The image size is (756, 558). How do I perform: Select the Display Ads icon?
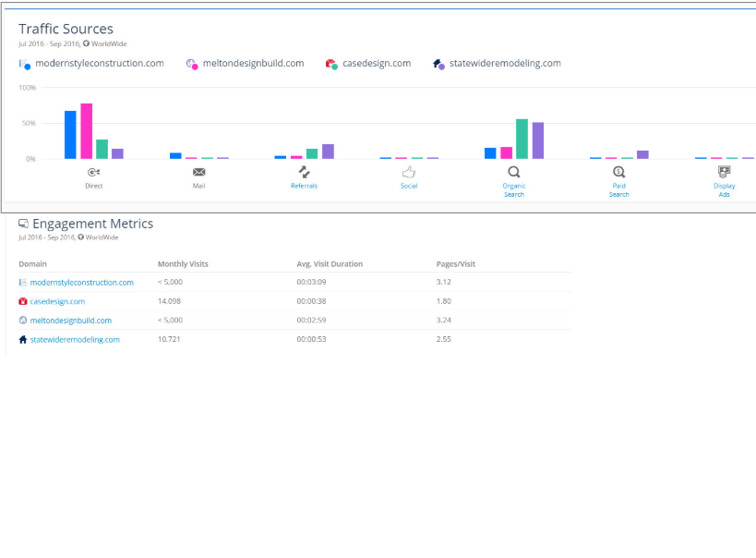click(x=725, y=172)
